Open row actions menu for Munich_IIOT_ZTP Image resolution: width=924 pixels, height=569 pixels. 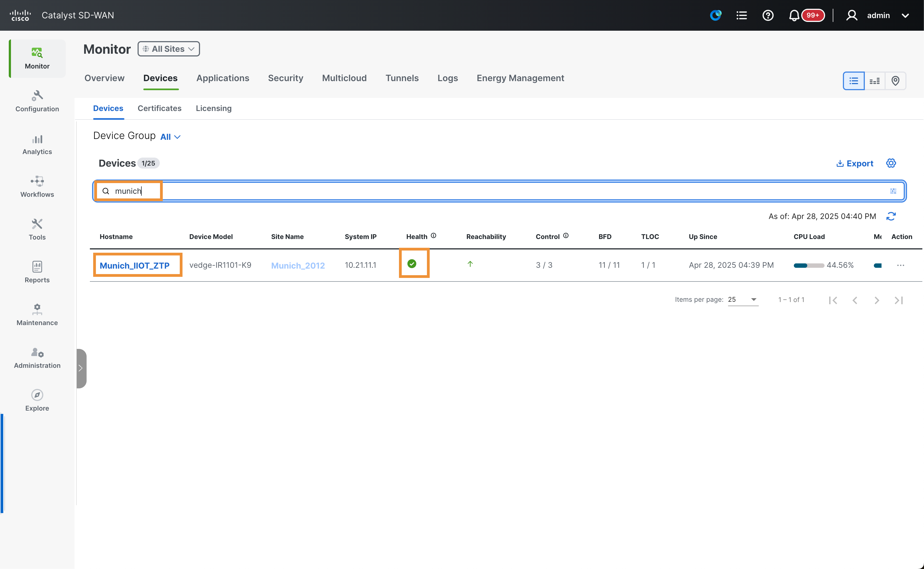[x=900, y=265]
